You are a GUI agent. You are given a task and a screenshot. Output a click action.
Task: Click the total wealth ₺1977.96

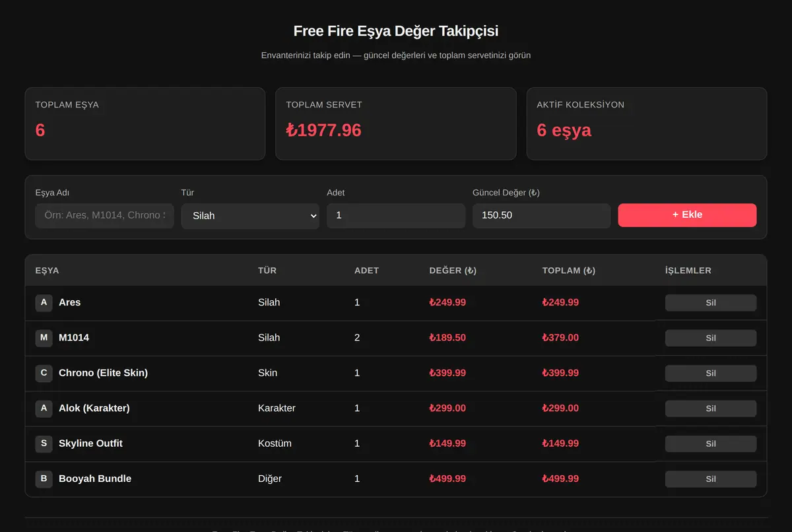click(323, 130)
